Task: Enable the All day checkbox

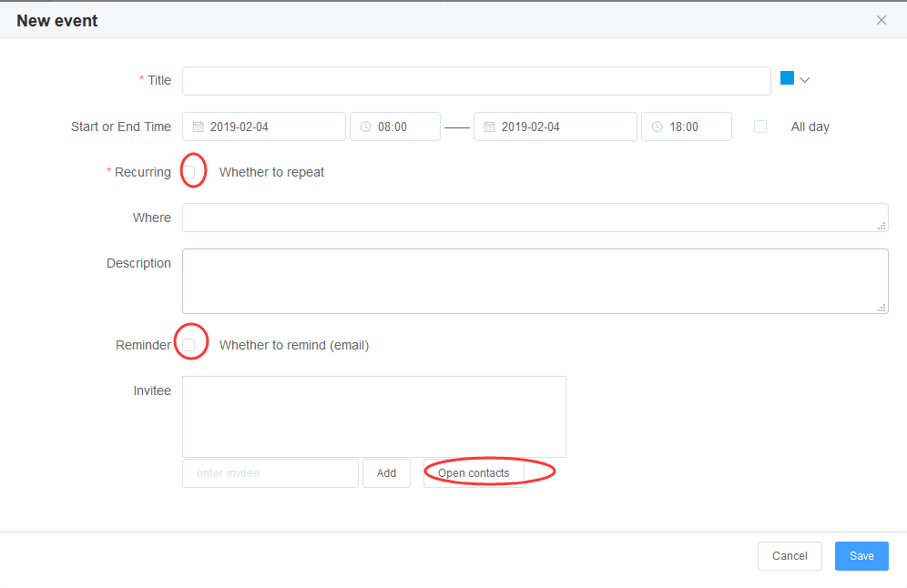Action: click(x=760, y=127)
